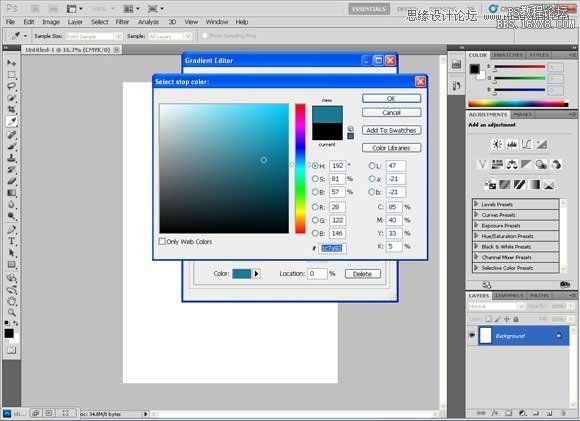Click OK in Select stop color dialog
This screenshot has width=580, height=421.
pyautogui.click(x=391, y=98)
